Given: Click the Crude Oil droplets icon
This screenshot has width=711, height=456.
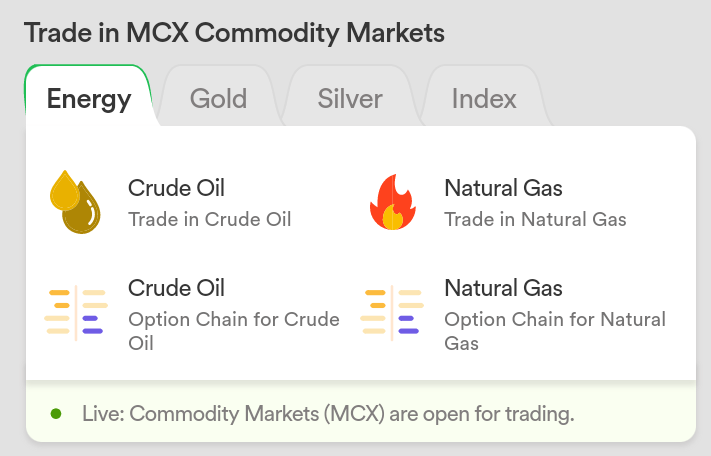Looking at the screenshot, I should [75, 202].
